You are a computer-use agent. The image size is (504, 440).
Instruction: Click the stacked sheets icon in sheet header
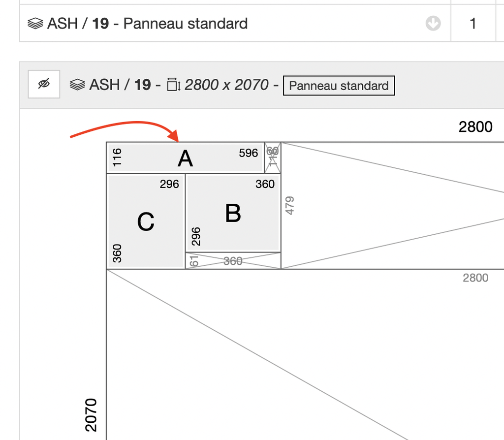click(77, 85)
